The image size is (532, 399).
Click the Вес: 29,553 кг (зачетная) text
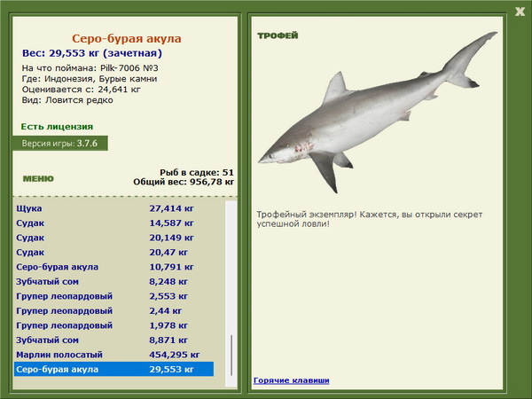pyautogui.click(x=92, y=53)
